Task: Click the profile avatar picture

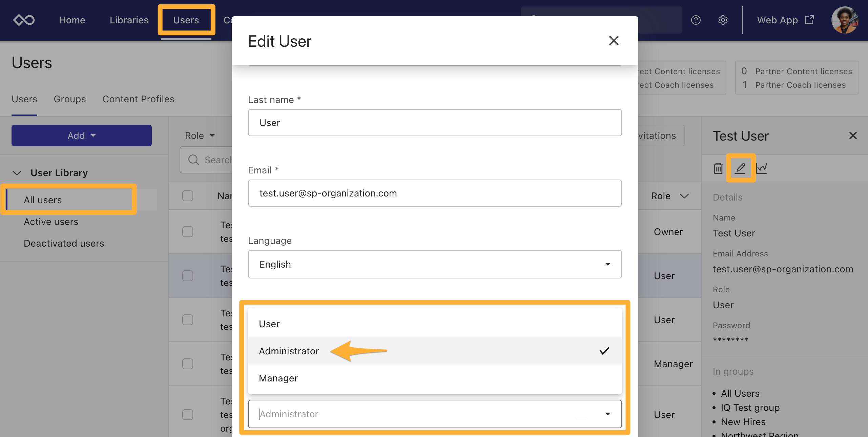Action: pos(845,20)
